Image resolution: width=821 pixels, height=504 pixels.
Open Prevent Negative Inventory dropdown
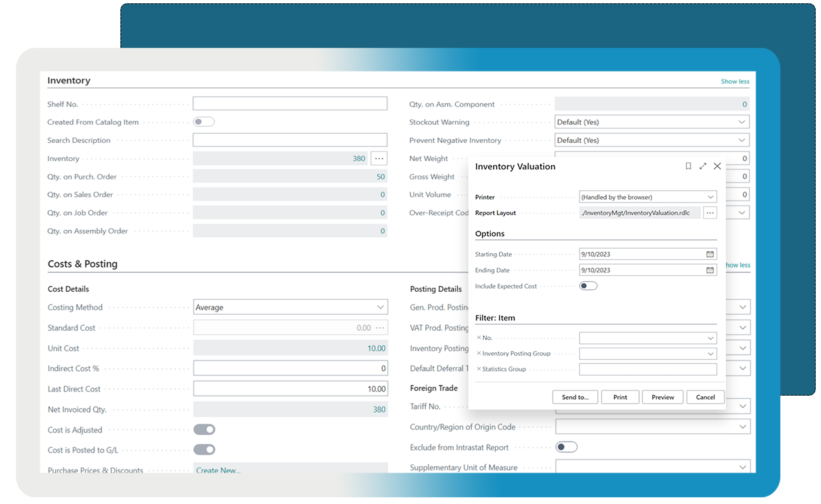(x=741, y=140)
